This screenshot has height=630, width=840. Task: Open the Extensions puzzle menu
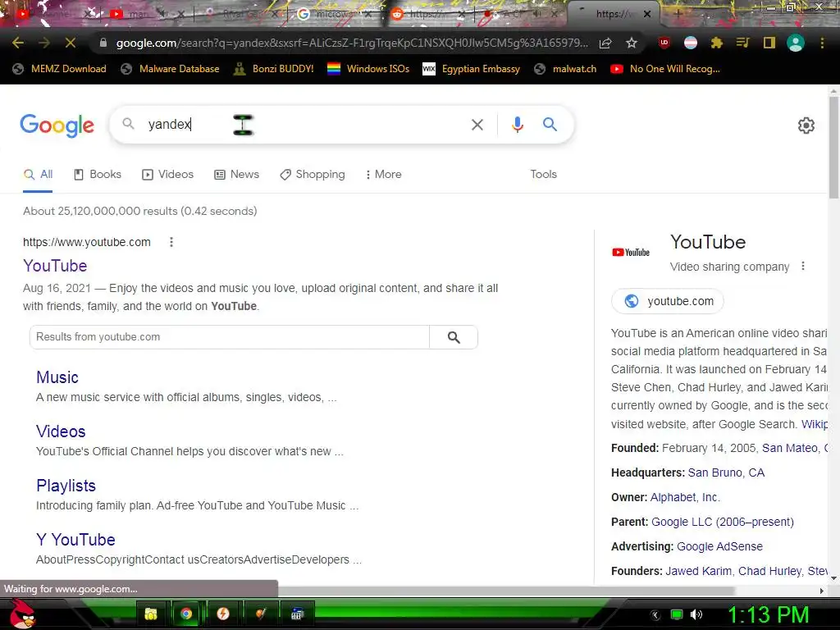[717, 43]
